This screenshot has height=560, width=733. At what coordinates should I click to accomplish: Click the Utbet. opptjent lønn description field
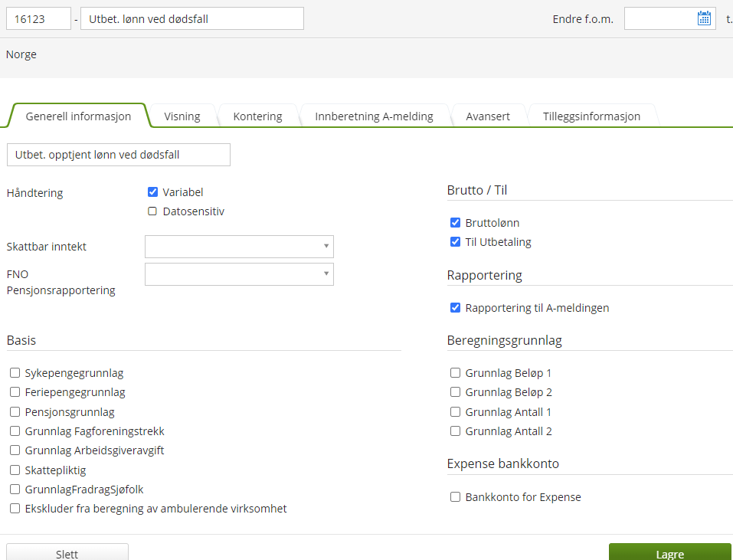119,155
